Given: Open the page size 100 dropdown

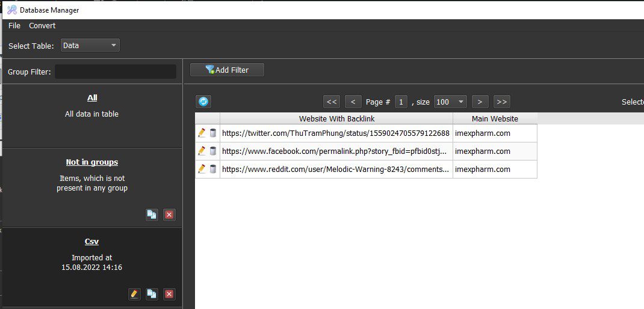Looking at the screenshot, I should point(450,102).
